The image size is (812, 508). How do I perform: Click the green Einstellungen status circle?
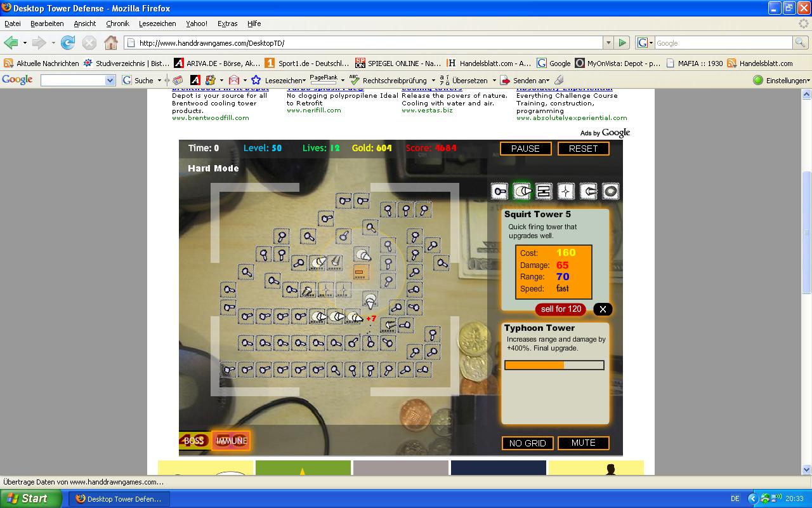tap(757, 80)
